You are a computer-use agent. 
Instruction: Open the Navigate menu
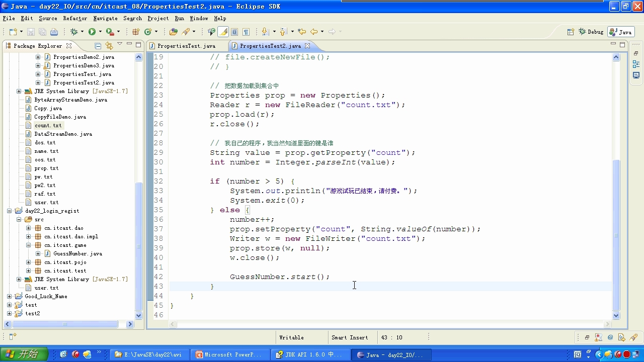[x=105, y=18]
